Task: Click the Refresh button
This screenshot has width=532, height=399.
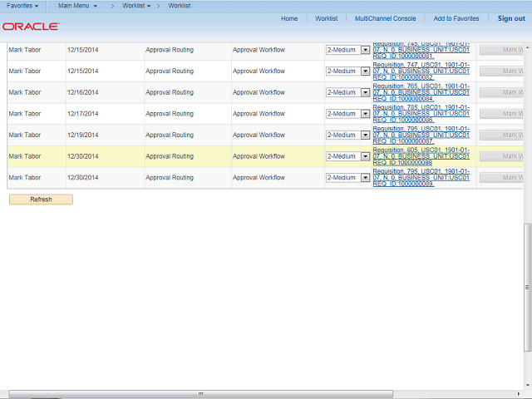Action: 41,199
